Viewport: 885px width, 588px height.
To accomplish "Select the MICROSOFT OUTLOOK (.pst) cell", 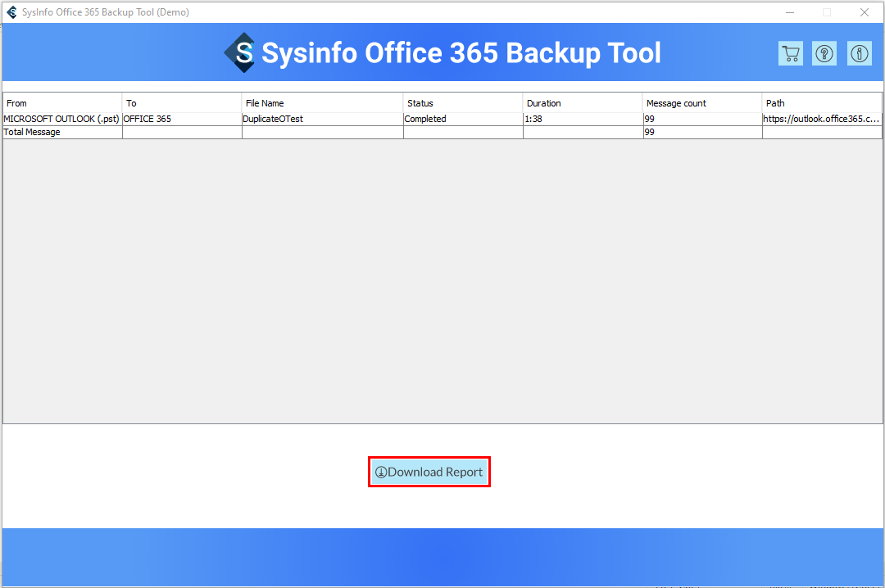I will coord(61,119).
